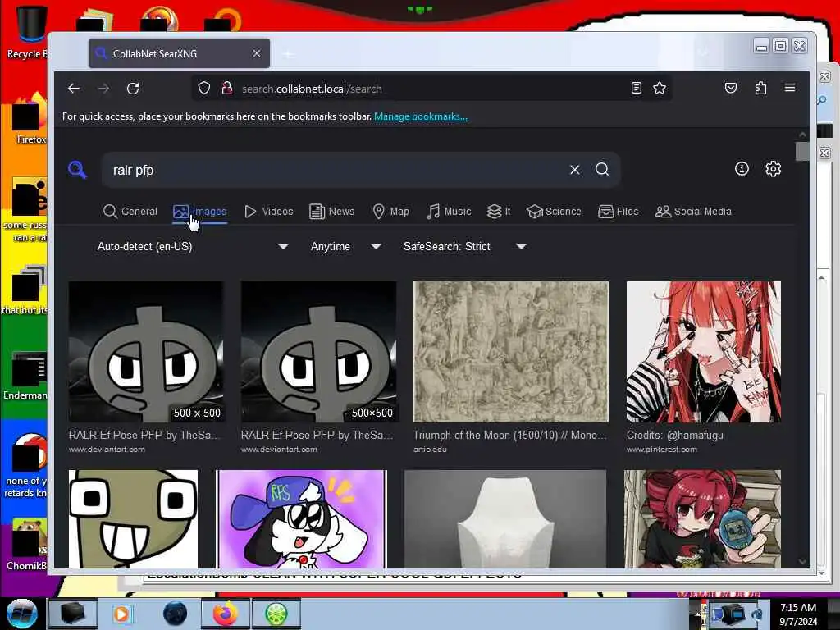
Task: Open the Triumph of the Moon image
Action: (511, 352)
